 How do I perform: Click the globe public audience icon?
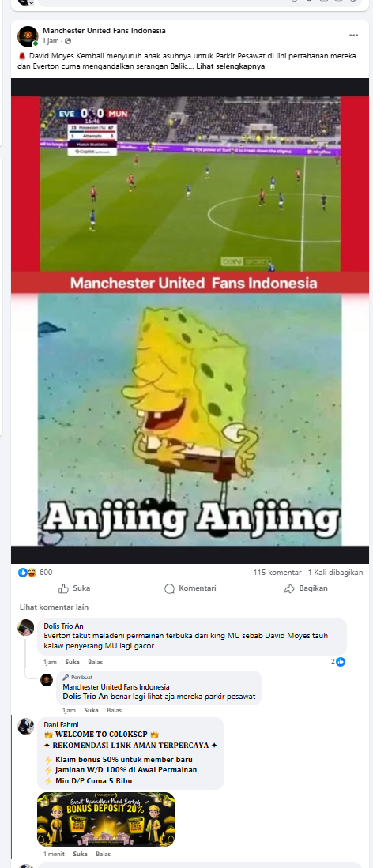coord(68,42)
